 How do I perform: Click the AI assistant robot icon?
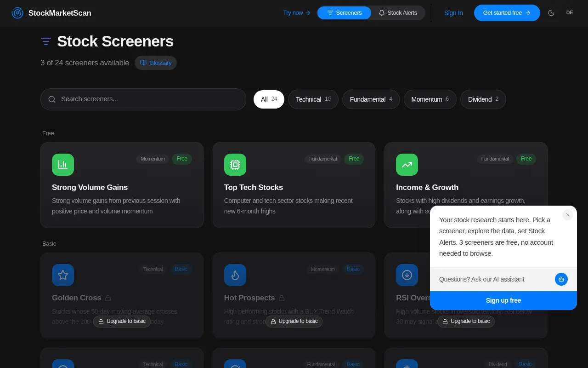click(561, 279)
